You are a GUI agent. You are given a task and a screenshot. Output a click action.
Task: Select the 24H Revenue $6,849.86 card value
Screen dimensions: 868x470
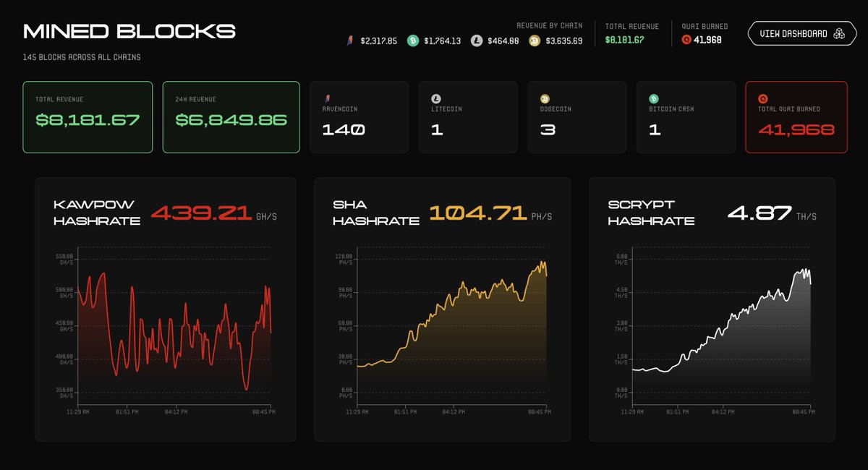point(231,121)
